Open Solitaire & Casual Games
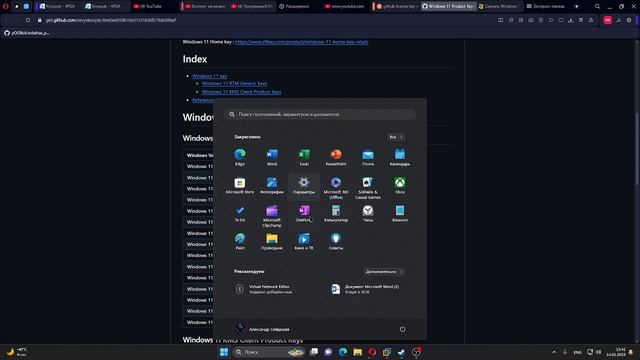Screen dimensions: 640x360 tap(368, 187)
